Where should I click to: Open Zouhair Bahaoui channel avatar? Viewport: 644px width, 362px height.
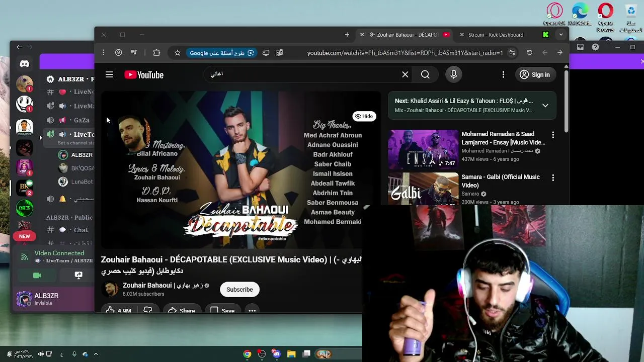[x=110, y=289]
